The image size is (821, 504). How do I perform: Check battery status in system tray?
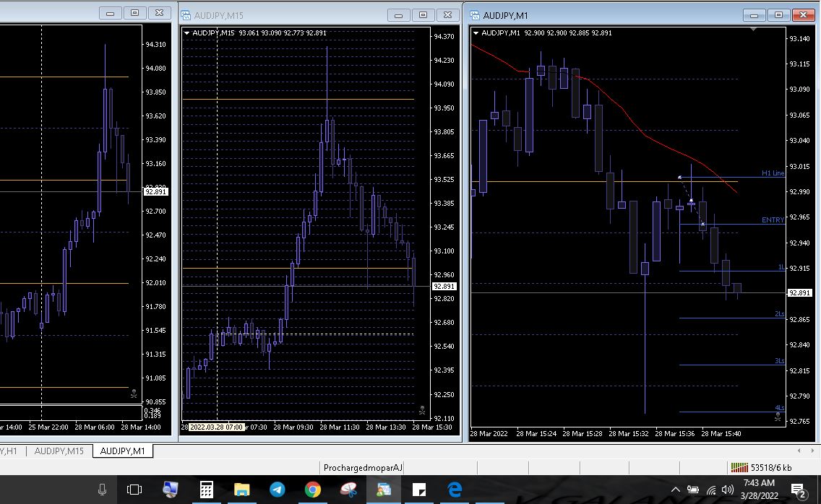[x=692, y=490]
